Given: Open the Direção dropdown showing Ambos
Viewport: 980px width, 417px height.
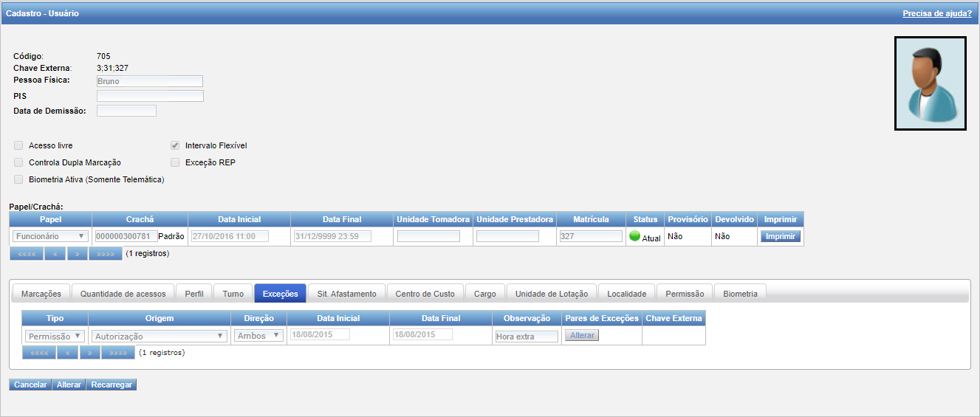Looking at the screenshot, I should (x=258, y=336).
